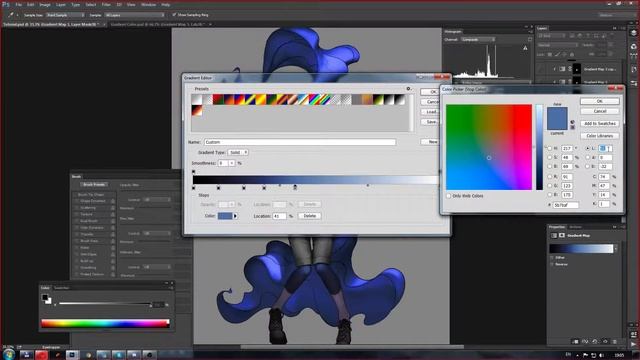Screen dimensions: 640x360
Task: Open the Gradient Type dropdown
Action: pos(238,152)
